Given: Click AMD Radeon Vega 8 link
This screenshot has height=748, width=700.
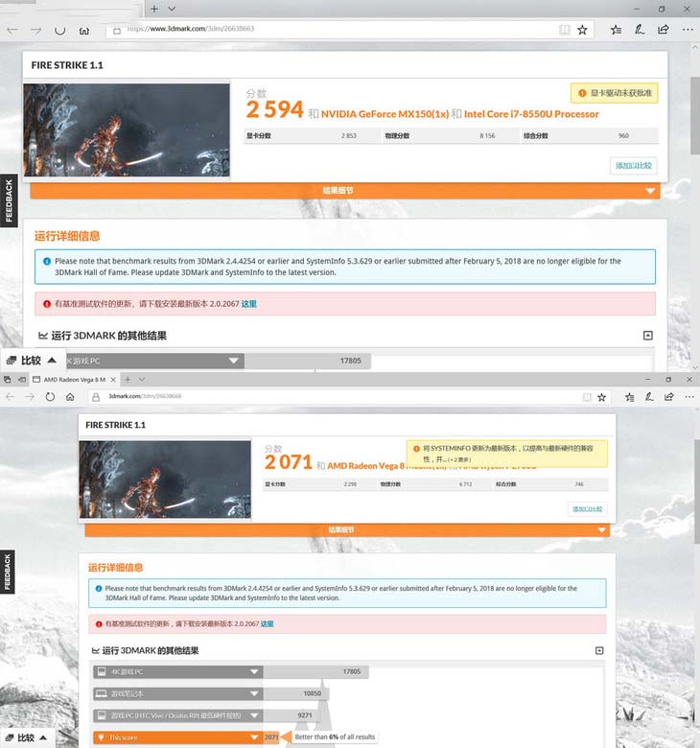Looking at the screenshot, I should (366, 466).
